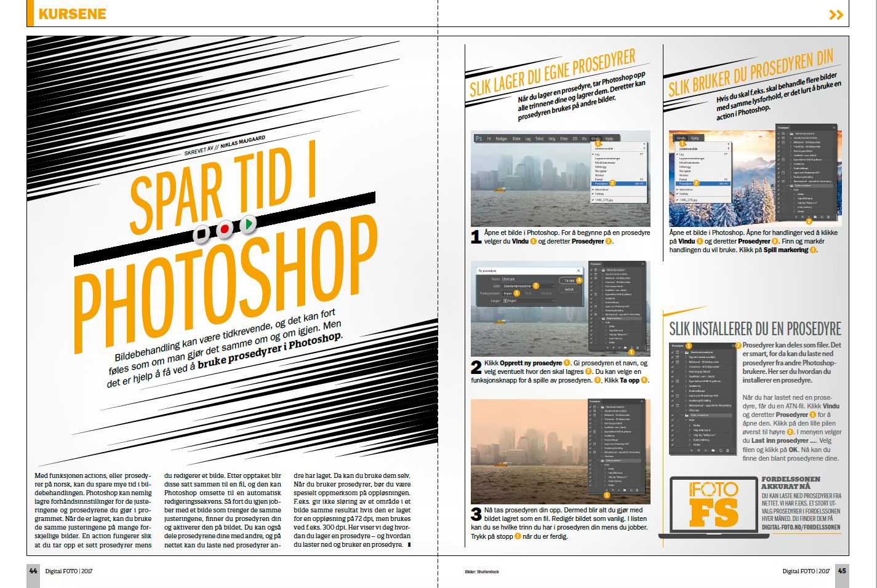Open the panel menu icon in the snowy screenshot
This screenshot has height=588, width=877.
coord(835,128)
